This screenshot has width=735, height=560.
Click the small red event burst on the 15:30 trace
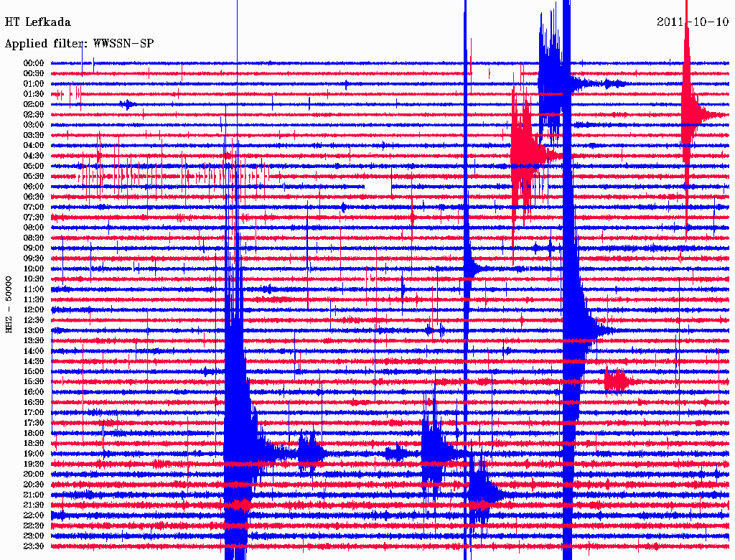coord(617,381)
